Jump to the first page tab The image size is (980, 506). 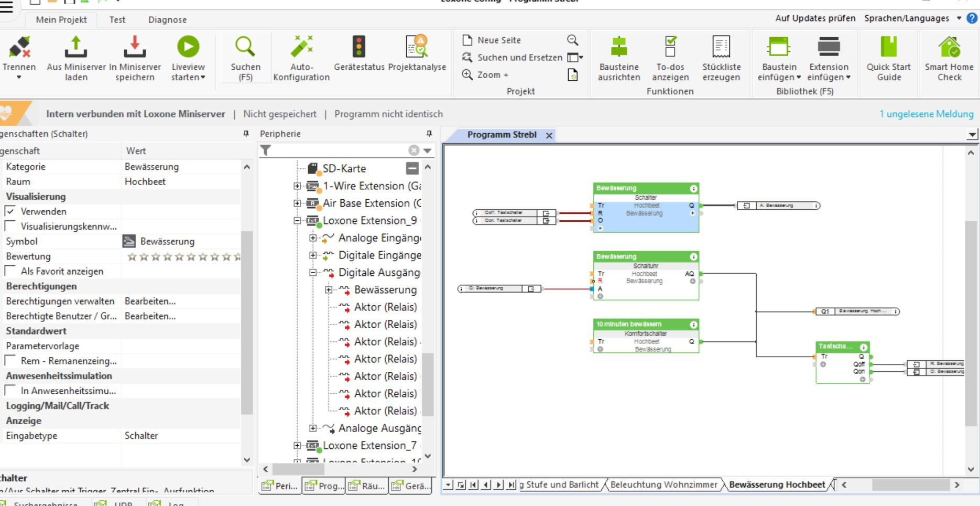(x=473, y=485)
